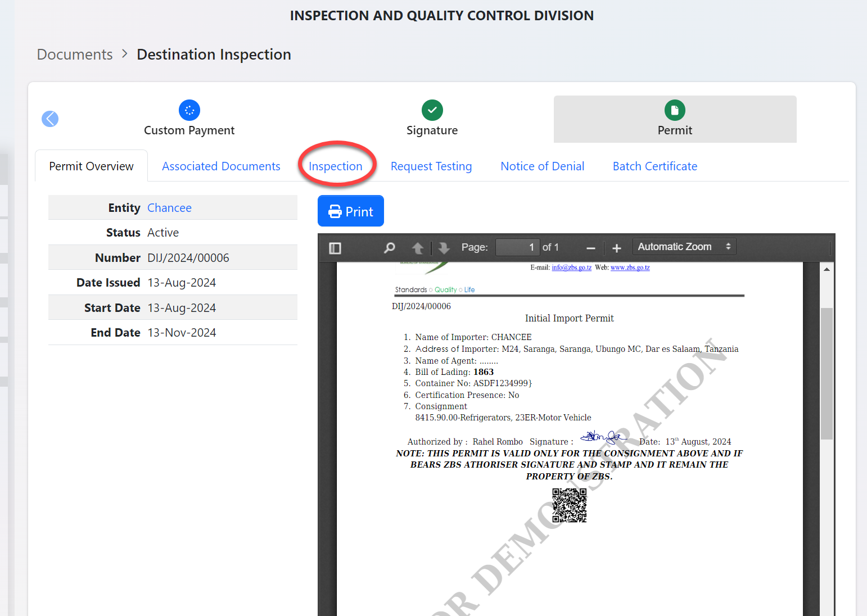867x616 pixels.
Task: Go to next PDF page arrow
Action: [x=444, y=248]
